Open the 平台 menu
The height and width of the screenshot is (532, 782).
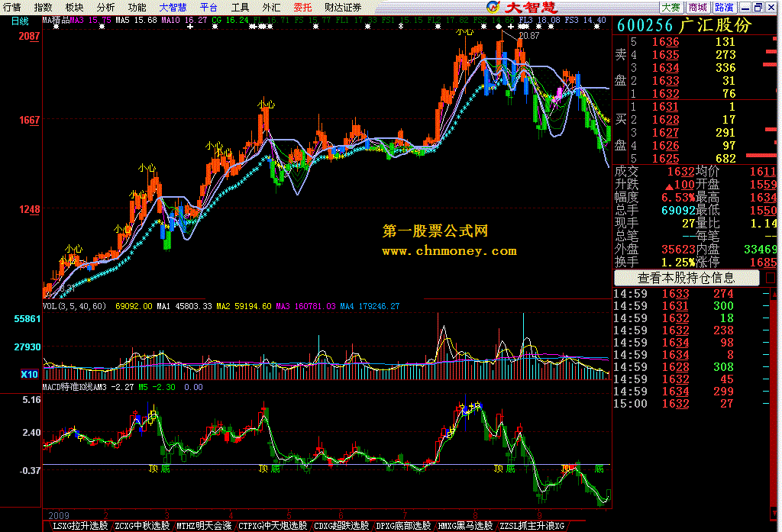[x=208, y=8]
